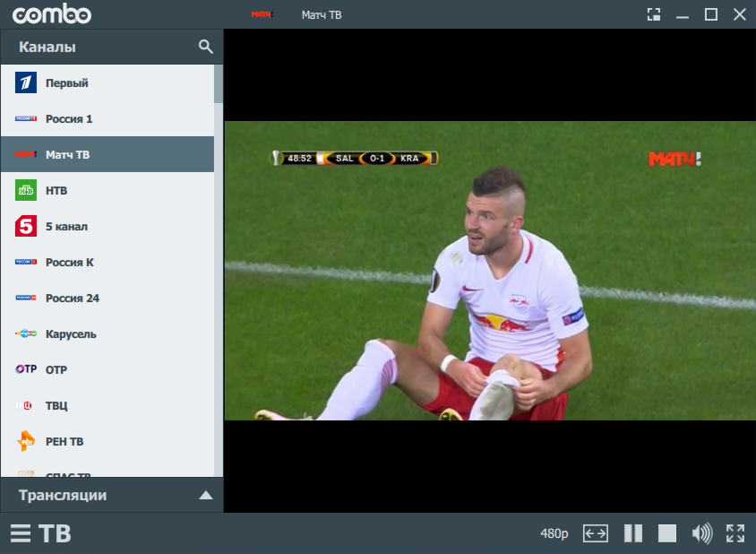Click the НТВ channel logo icon
Image resolution: width=756 pixels, height=554 pixels.
coord(26,191)
